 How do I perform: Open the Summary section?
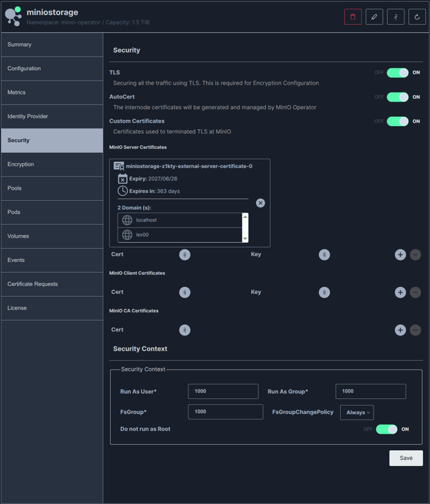[x=52, y=45]
